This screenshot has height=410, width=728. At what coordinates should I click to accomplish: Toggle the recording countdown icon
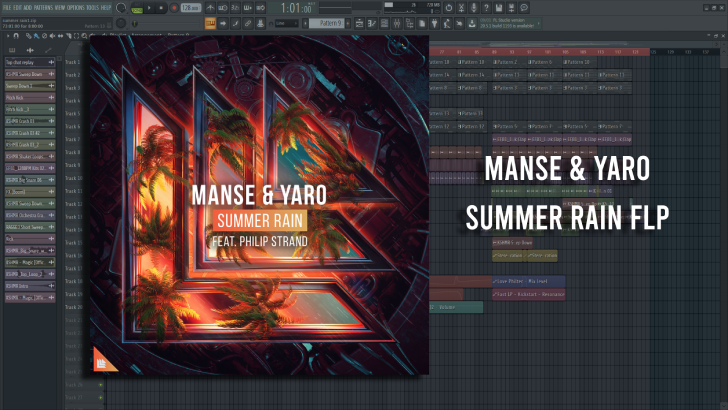(x=235, y=8)
